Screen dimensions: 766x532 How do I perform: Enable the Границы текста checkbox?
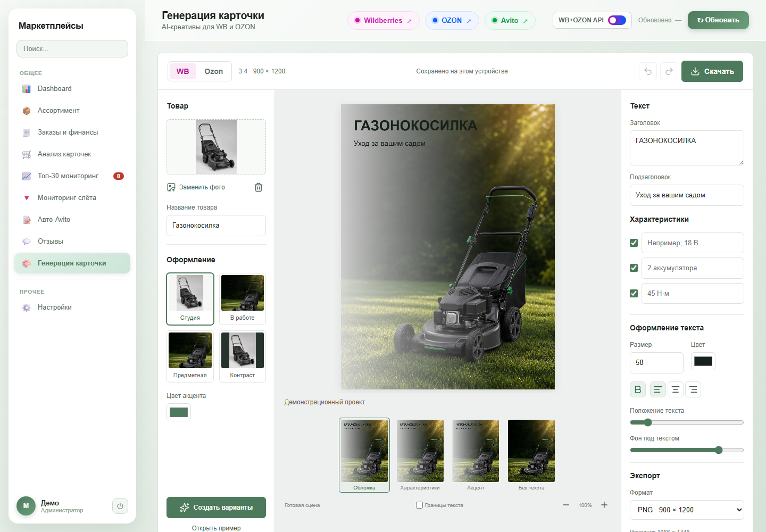pyautogui.click(x=419, y=505)
